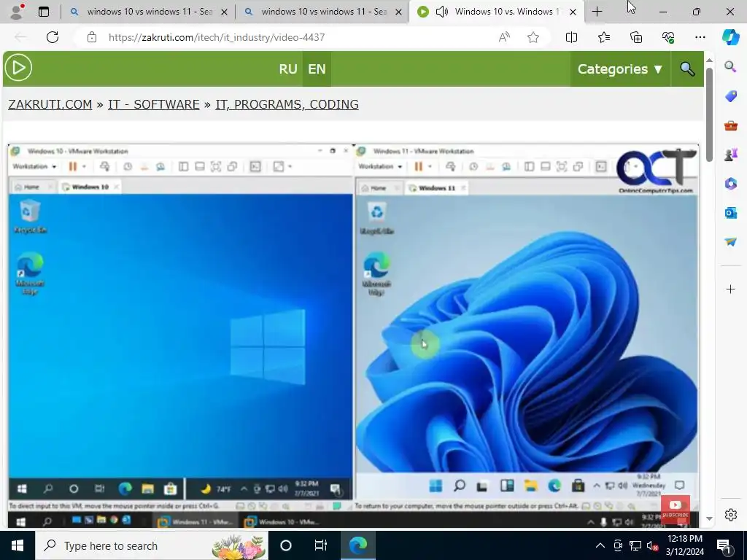
Task: Click video player showing Windows comparison
Action: pyautogui.click(x=354, y=335)
